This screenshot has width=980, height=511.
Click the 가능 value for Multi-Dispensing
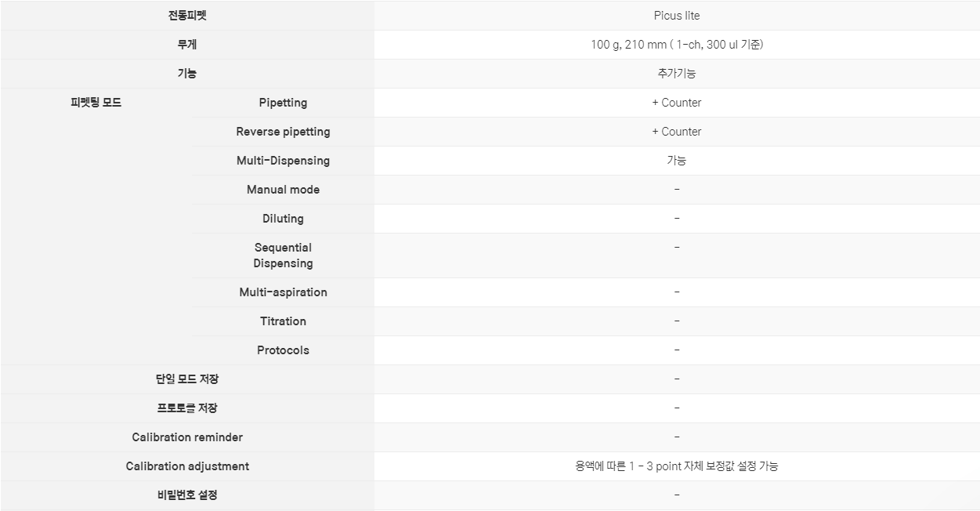click(x=677, y=161)
